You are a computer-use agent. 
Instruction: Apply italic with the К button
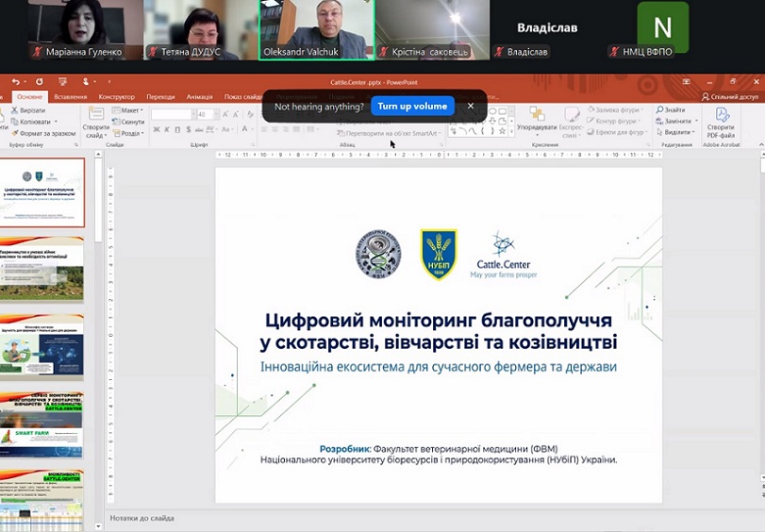(167, 129)
